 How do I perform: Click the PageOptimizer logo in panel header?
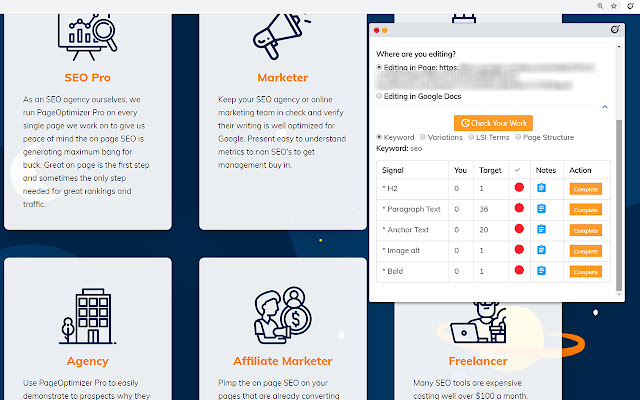click(x=615, y=29)
